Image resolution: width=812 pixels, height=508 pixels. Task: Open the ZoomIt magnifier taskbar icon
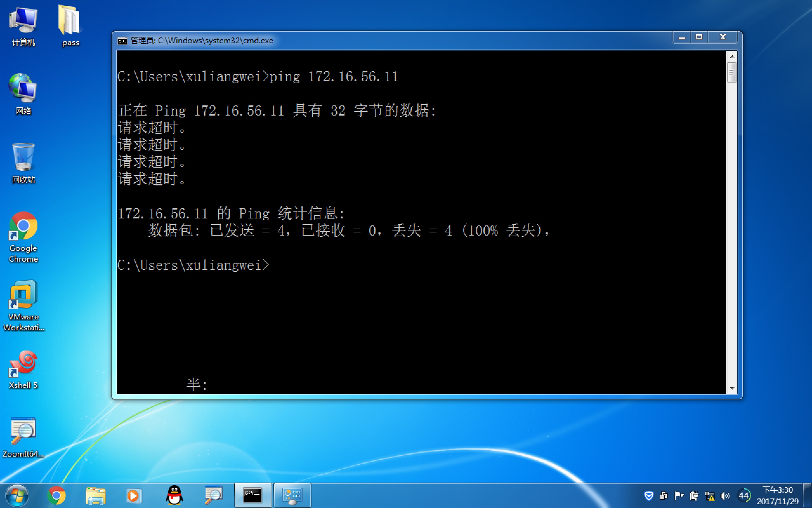pos(213,495)
